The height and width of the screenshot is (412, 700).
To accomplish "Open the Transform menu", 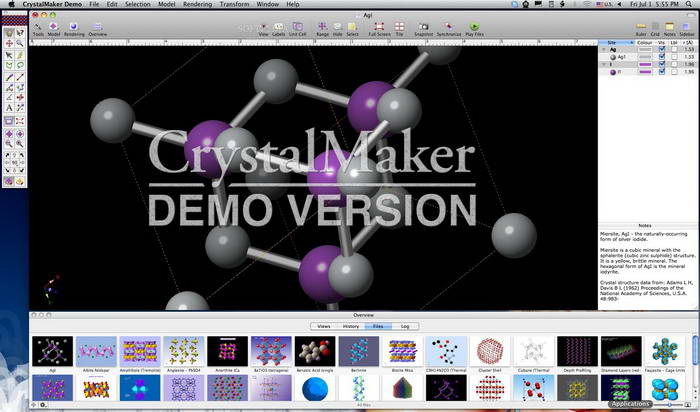I will (234, 4).
